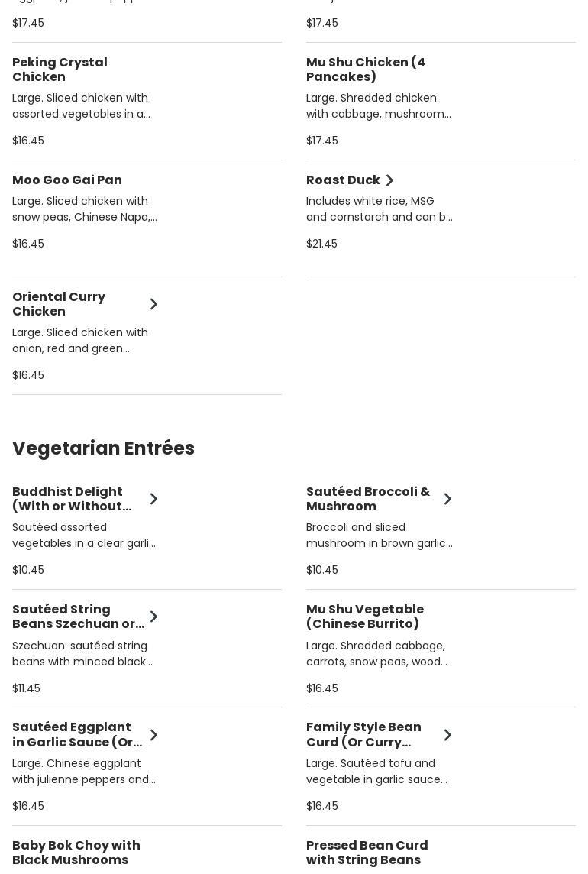The image size is (588, 874).
Task: Select Mu Shu Vegetable (Chinese Burrito)
Action: [365, 617]
